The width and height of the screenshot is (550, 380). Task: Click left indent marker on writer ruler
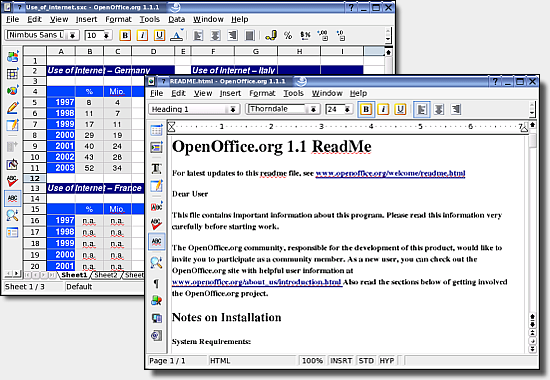click(171, 127)
